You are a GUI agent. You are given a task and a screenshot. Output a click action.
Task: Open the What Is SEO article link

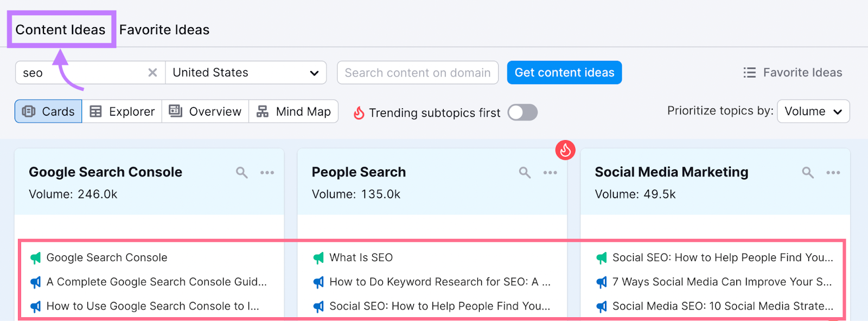[361, 257]
